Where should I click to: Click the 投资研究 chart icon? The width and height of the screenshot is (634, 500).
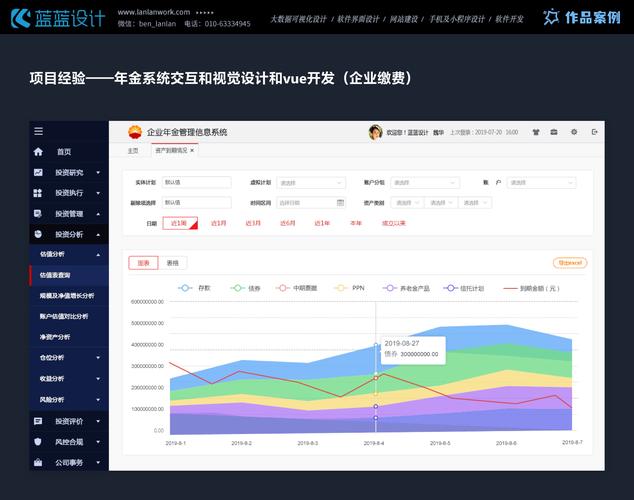pos(38,173)
